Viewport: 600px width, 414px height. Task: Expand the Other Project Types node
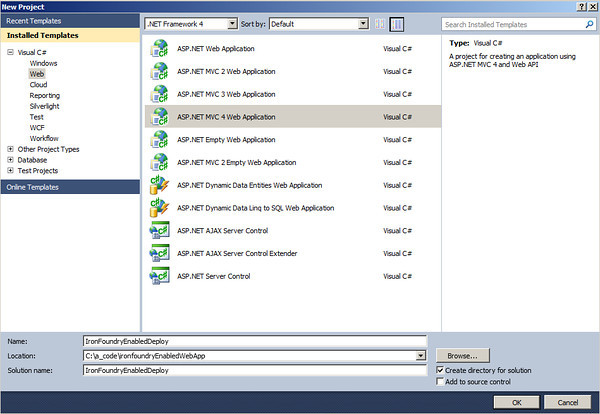(x=10, y=149)
